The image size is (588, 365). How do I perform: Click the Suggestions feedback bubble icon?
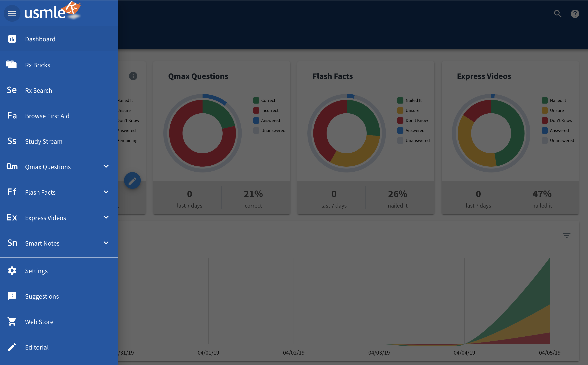12,296
